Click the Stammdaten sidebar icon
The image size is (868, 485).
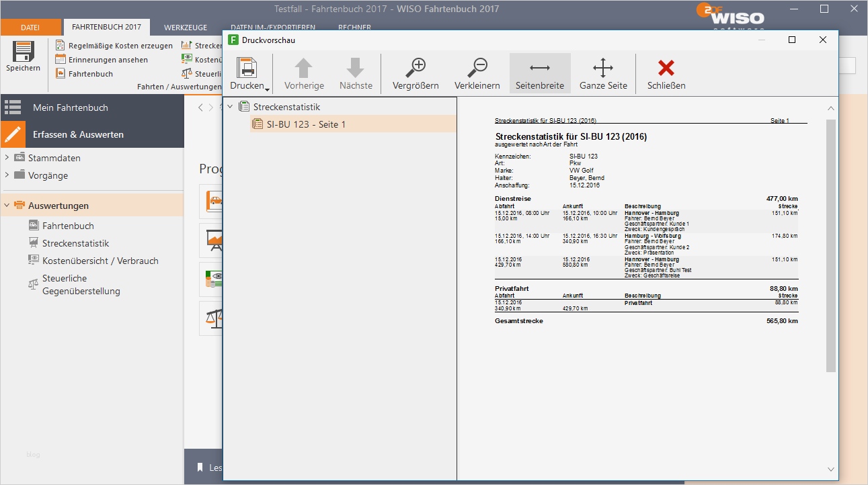click(19, 158)
